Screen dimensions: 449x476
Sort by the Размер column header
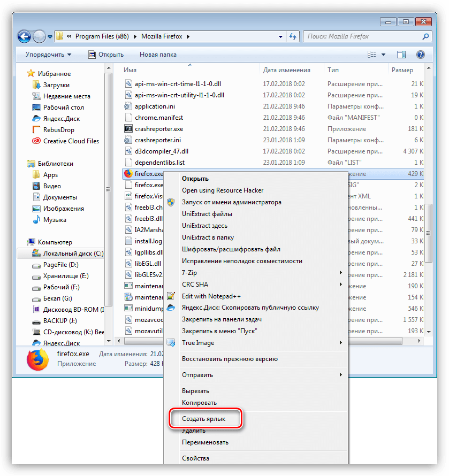[402, 70]
